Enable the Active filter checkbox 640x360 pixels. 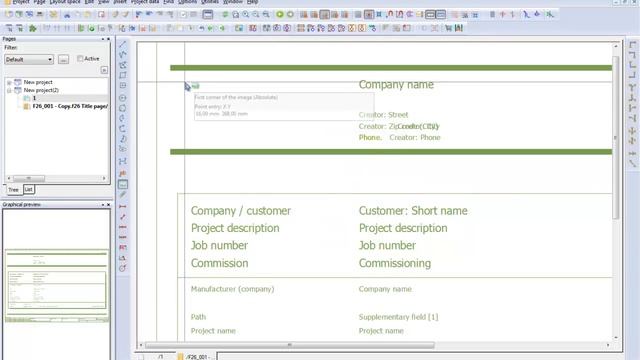80,59
